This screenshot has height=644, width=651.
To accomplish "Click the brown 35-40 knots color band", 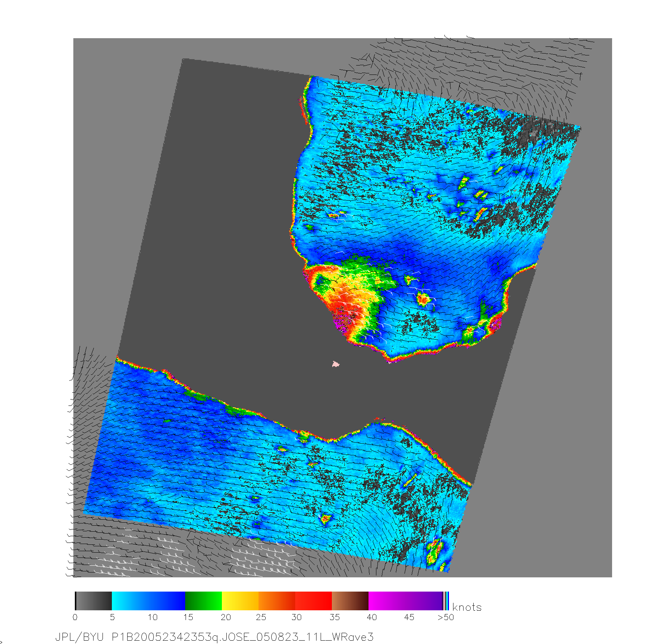I will click(x=350, y=601).
